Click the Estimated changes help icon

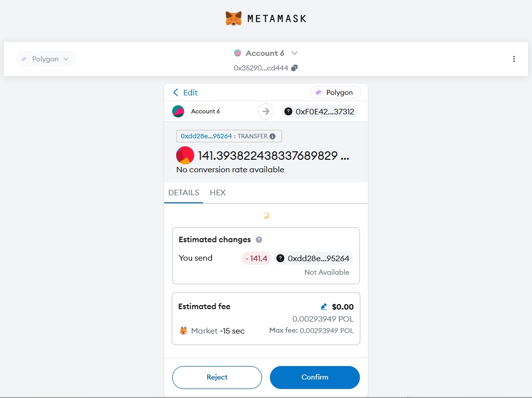pos(259,240)
